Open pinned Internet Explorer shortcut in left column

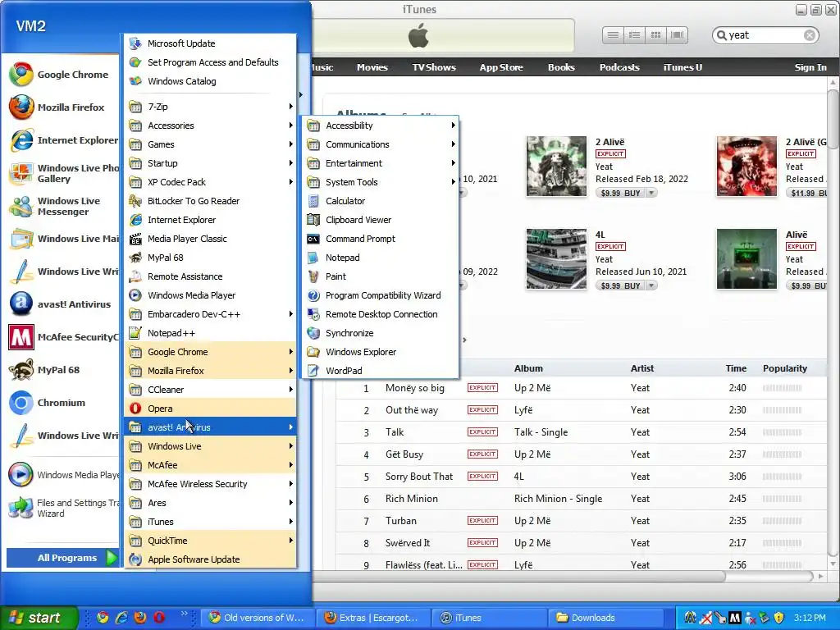tap(62, 140)
